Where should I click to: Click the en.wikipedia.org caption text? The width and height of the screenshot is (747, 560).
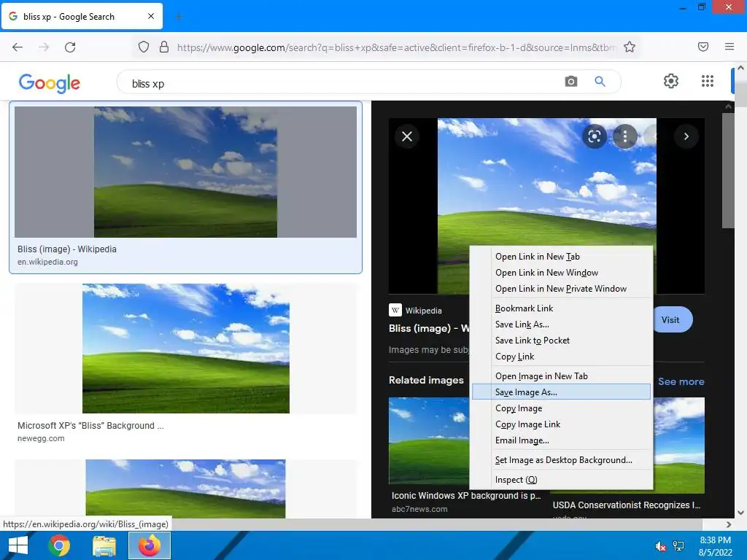pyautogui.click(x=47, y=262)
